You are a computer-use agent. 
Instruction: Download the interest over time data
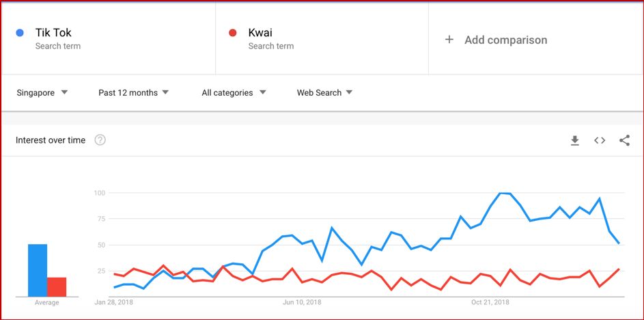(x=575, y=140)
